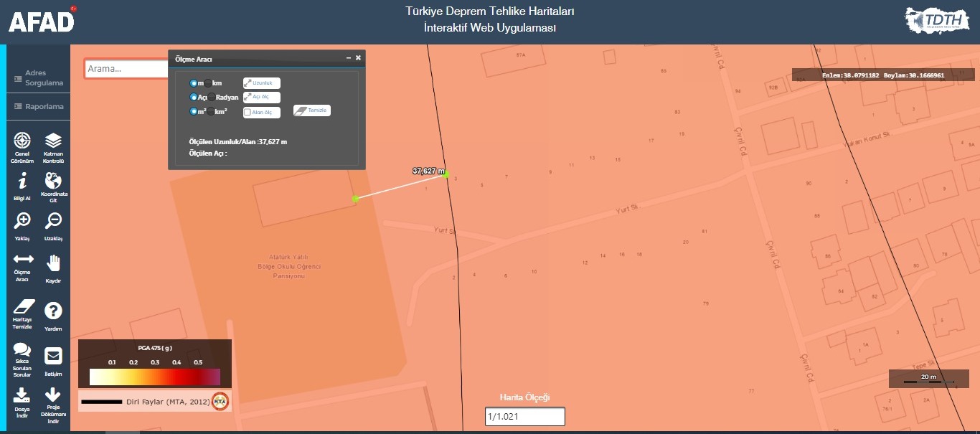Click the Uzunluk length measure button
Viewport: 980px width, 434px height.
(262, 83)
